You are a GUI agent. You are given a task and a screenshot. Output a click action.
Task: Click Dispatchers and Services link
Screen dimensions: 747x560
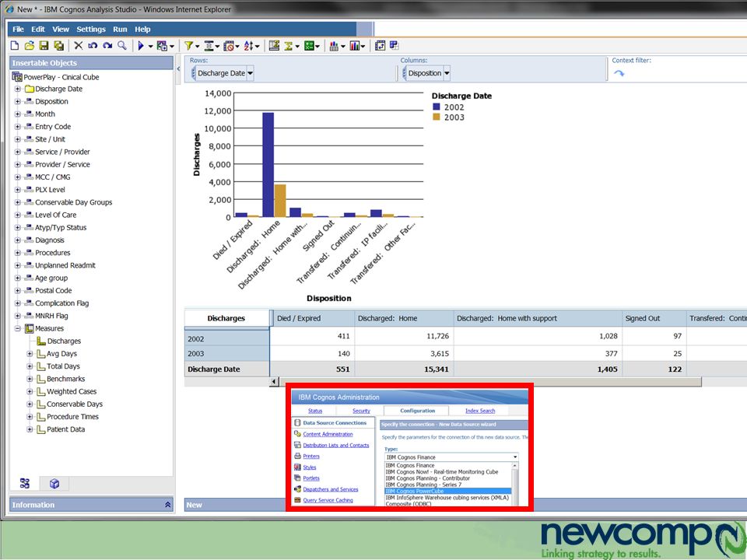coord(331,489)
